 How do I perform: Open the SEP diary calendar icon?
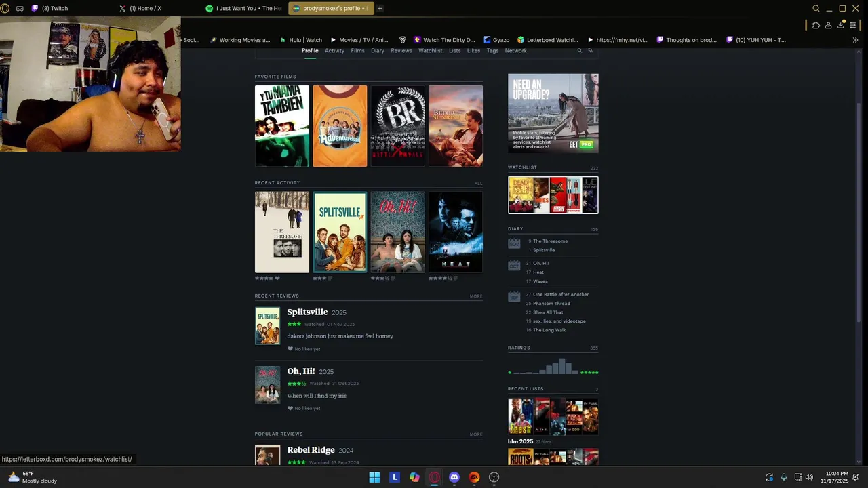tap(514, 297)
